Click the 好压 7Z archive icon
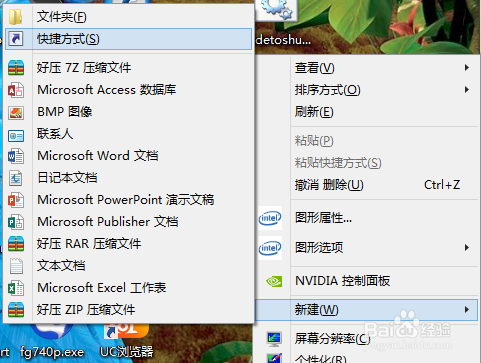The width and height of the screenshot is (481, 363). pyautogui.click(x=16, y=68)
